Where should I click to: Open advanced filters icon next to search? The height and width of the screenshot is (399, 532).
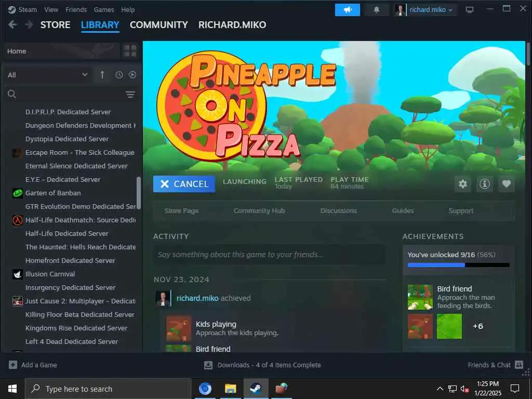coord(130,95)
